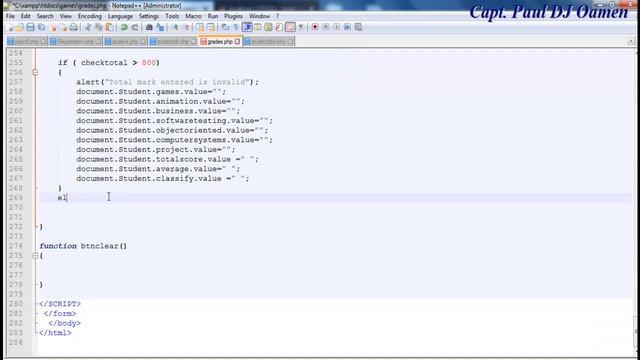Screen dimensions: 640x360
Task: Toggle Show All Characters in toolbar
Action: coord(236,27)
